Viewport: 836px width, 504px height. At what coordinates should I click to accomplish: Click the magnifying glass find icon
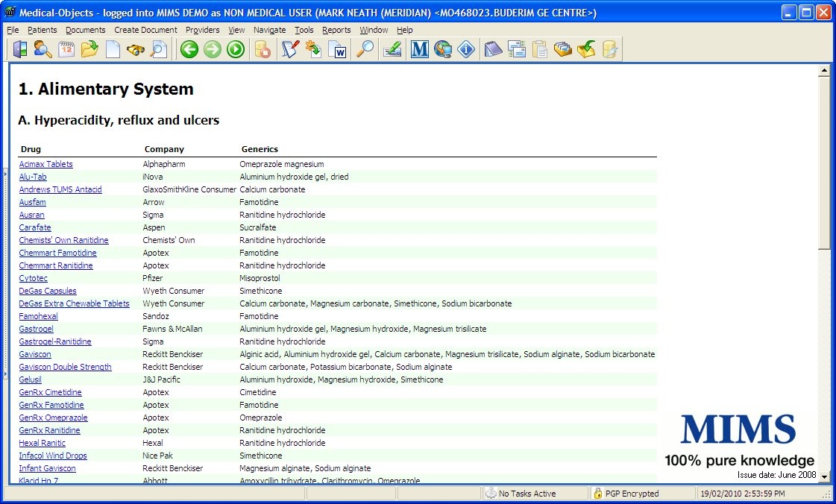click(x=365, y=49)
